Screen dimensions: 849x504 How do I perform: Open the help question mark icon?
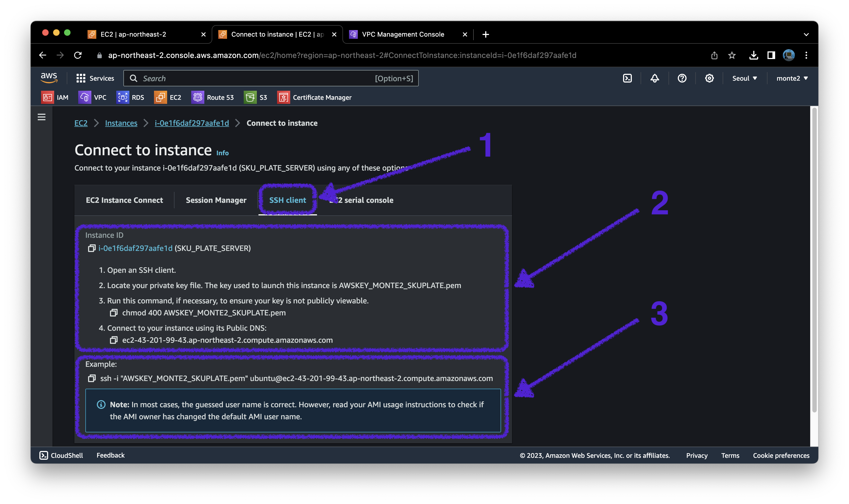tap(682, 78)
